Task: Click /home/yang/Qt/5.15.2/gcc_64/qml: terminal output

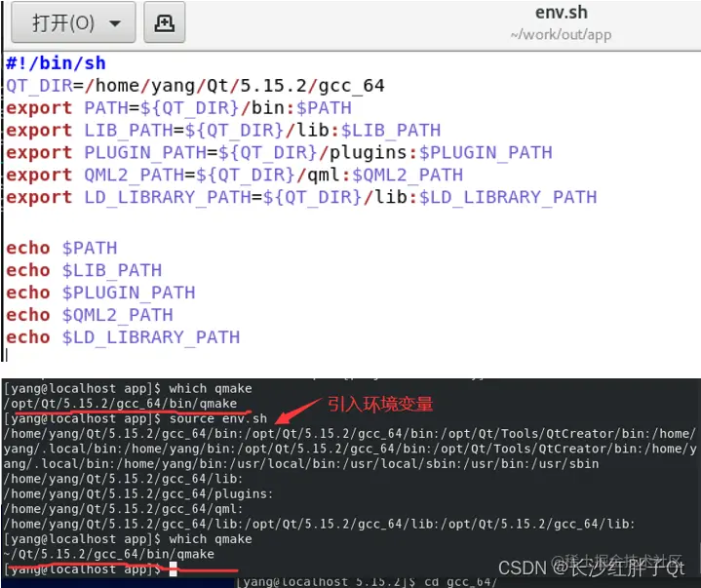Action: coord(124,509)
